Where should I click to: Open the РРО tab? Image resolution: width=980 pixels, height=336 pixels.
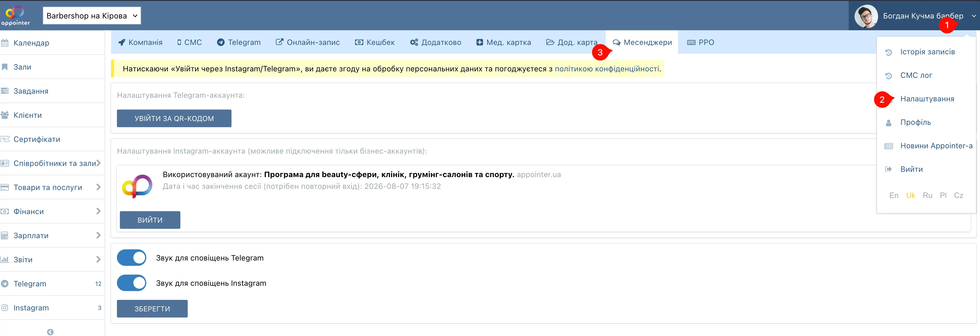pos(701,42)
